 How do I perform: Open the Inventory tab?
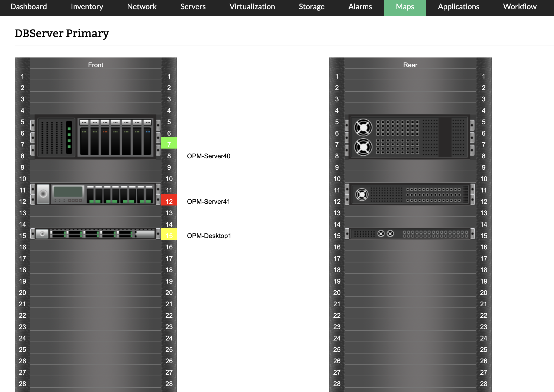(x=87, y=7)
